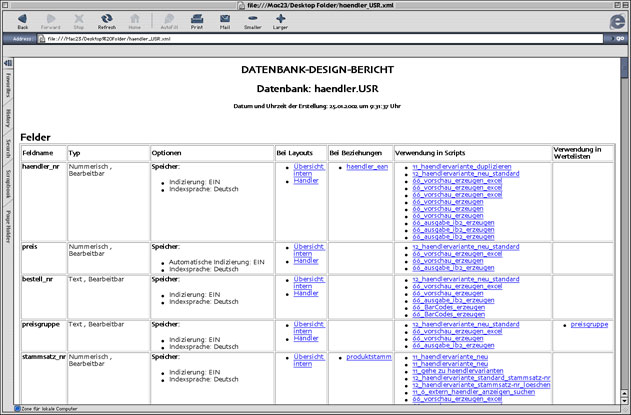Go back with the Back toolbar button
The height and width of the screenshot is (415, 631).
(x=23, y=21)
